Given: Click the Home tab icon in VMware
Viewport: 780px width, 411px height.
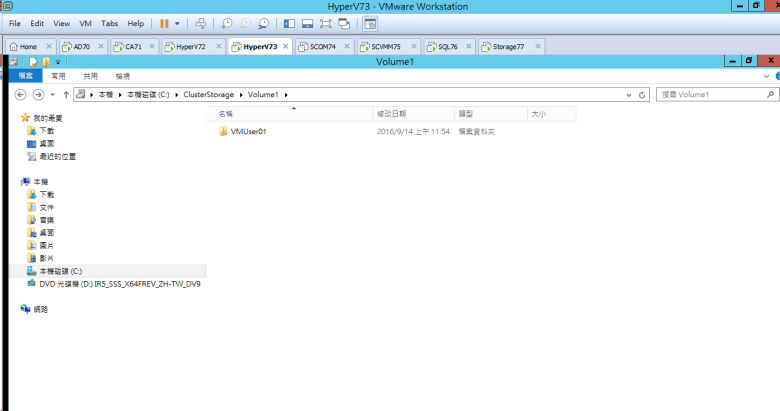Looking at the screenshot, I should click(x=14, y=47).
